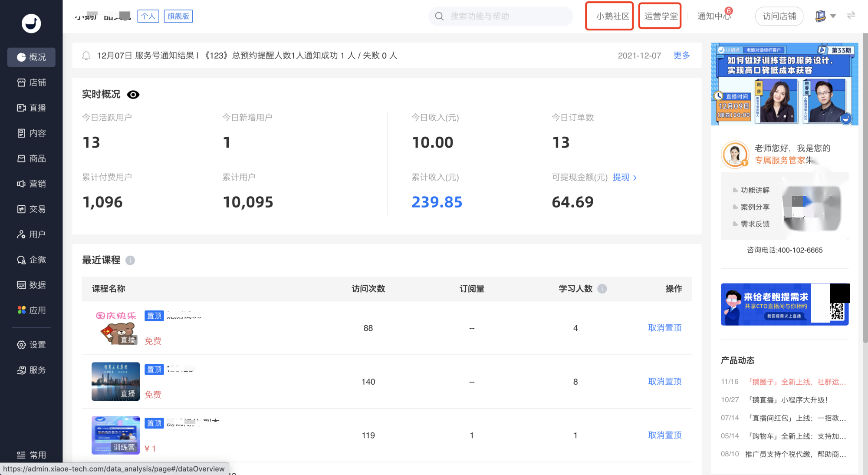
Task: Click the 专属服务管家 advisor avatar
Action: pyautogui.click(x=735, y=154)
